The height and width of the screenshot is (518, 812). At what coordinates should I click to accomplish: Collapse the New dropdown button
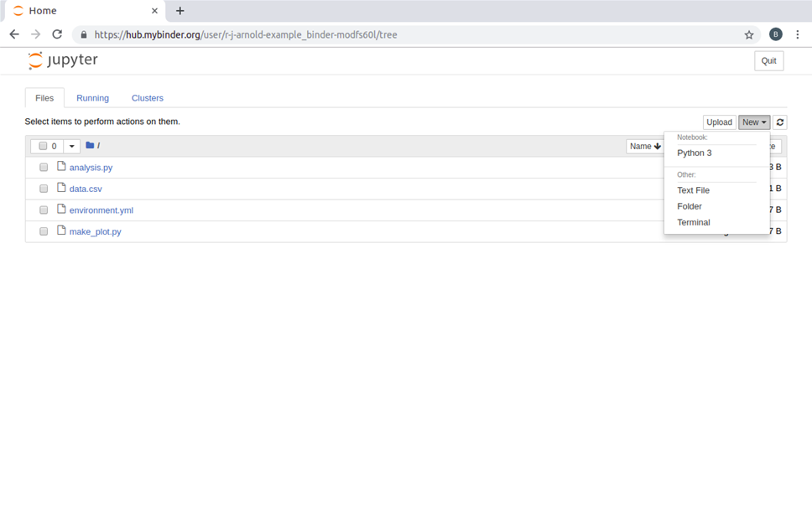[753, 122]
